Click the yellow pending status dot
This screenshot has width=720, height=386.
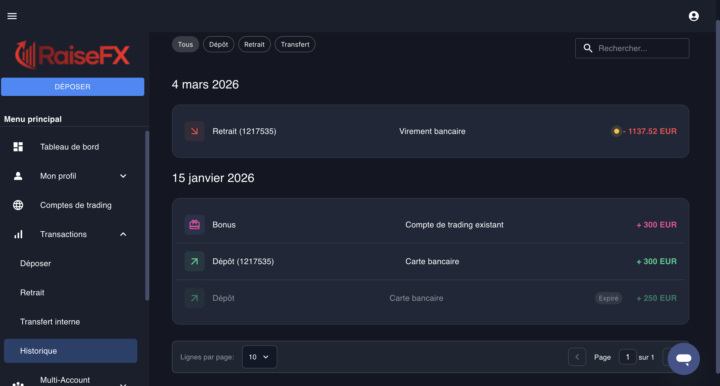pyautogui.click(x=616, y=131)
